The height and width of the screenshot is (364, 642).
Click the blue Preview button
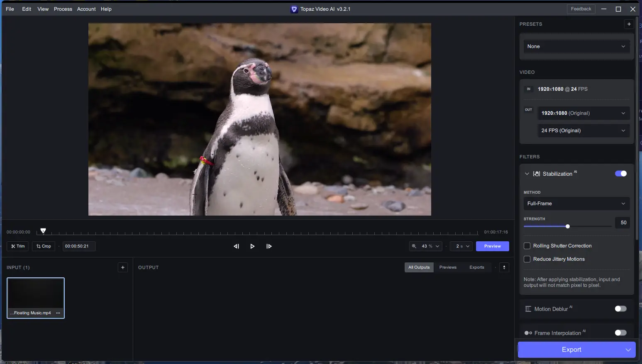[x=492, y=246]
